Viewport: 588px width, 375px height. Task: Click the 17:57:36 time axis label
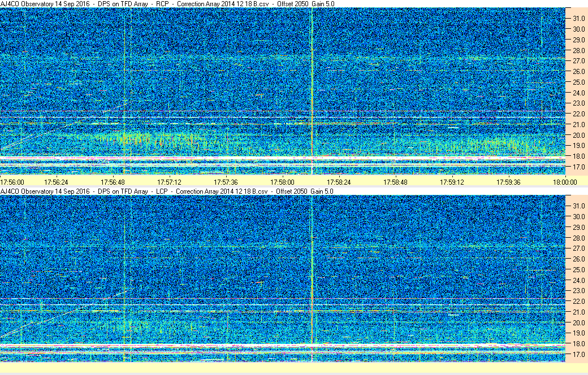(x=226, y=182)
